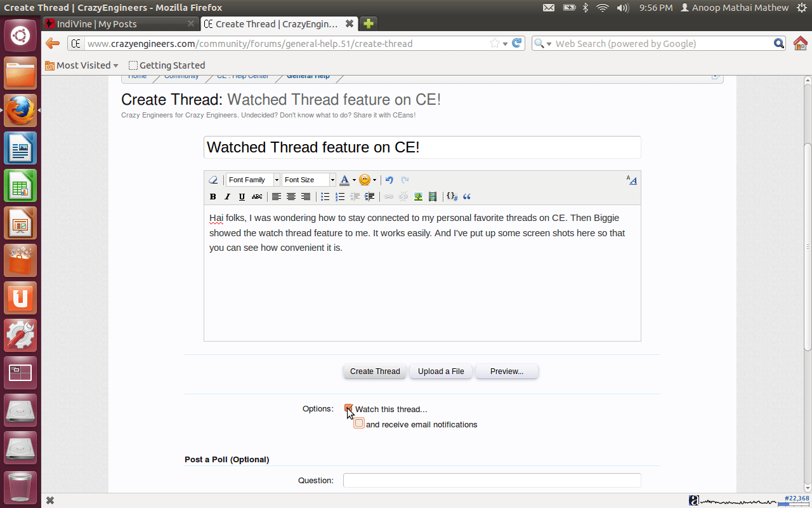Open a new tab with the plus icon
This screenshot has width=812, height=508.
point(368,23)
